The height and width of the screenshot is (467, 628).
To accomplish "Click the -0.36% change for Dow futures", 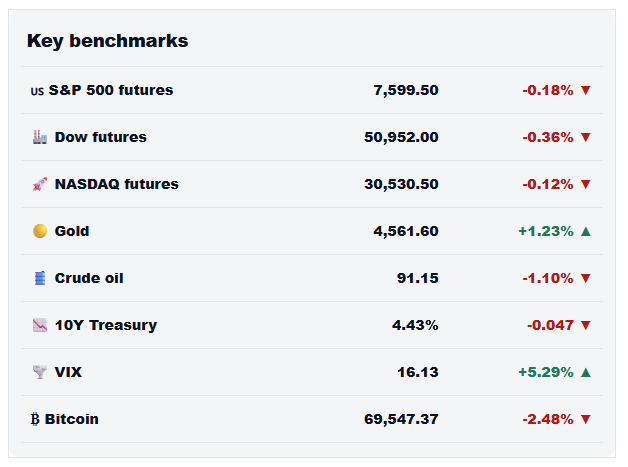I will point(547,137).
